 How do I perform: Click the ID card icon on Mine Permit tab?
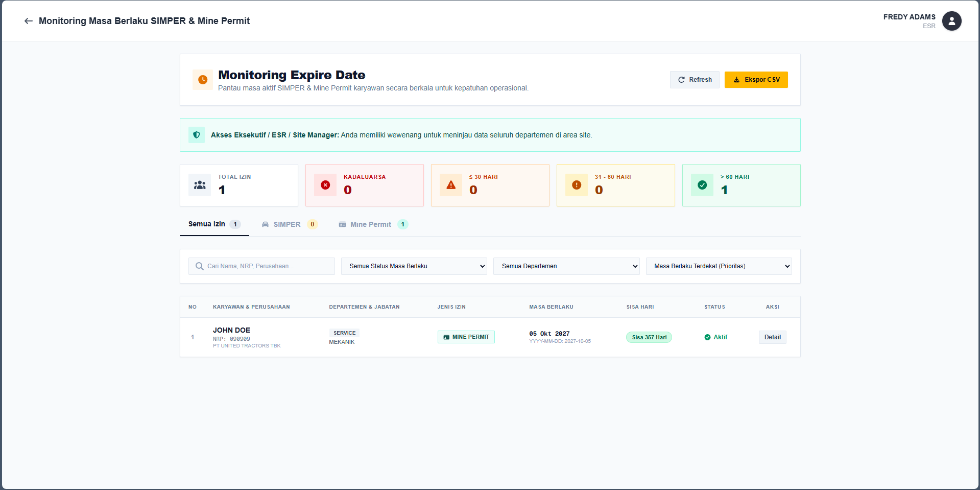[342, 224]
